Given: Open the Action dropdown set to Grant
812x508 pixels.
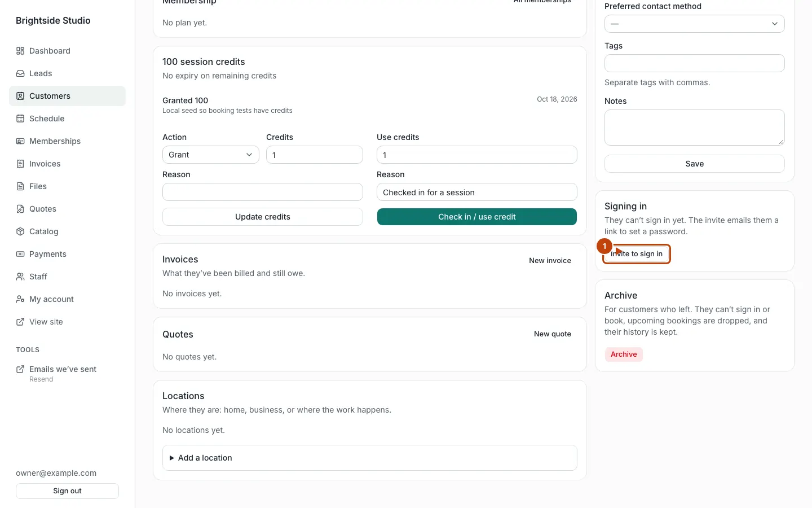Looking at the screenshot, I should tap(210, 155).
